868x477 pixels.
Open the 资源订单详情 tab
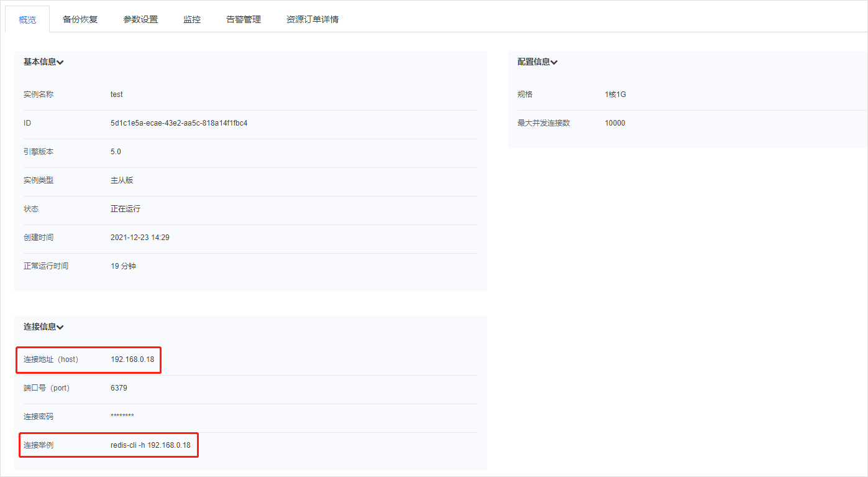click(x=313, y=19)
